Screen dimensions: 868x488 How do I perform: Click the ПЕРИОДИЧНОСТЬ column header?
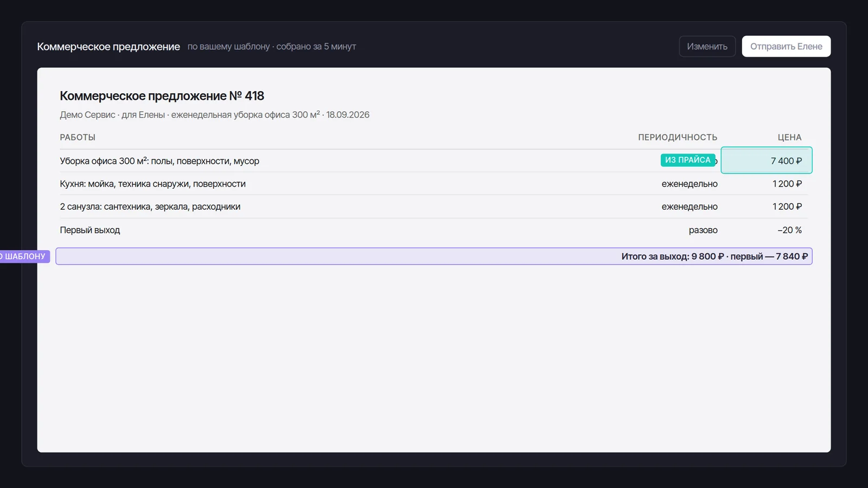678,137
